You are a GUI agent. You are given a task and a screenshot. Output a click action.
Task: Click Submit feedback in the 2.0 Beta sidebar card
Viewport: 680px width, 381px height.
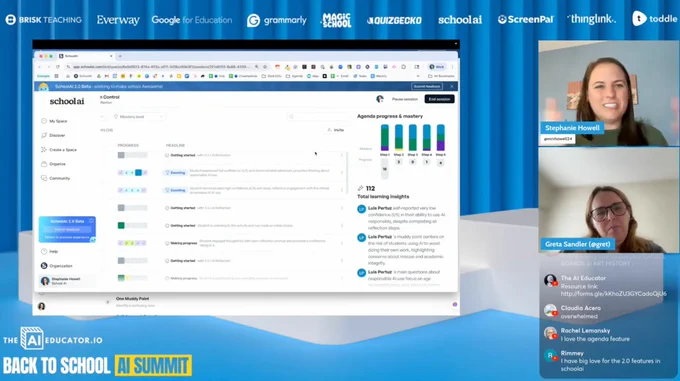(x=67, y=229)
